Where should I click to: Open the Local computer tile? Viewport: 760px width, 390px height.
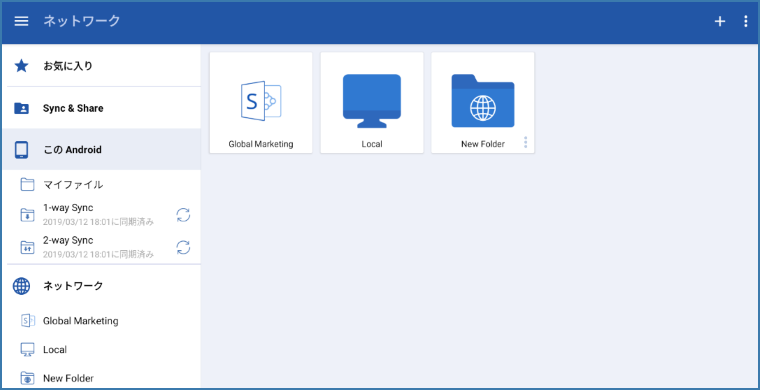click(372, 103)
